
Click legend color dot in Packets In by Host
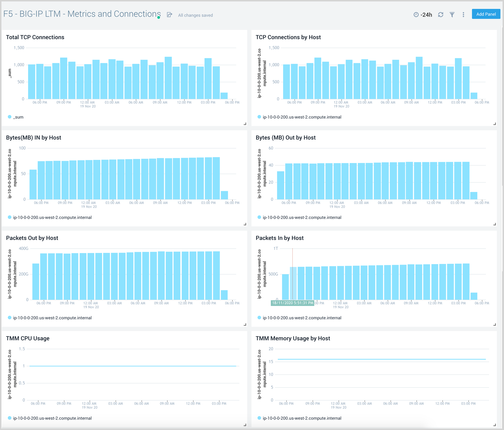[259, 318]
